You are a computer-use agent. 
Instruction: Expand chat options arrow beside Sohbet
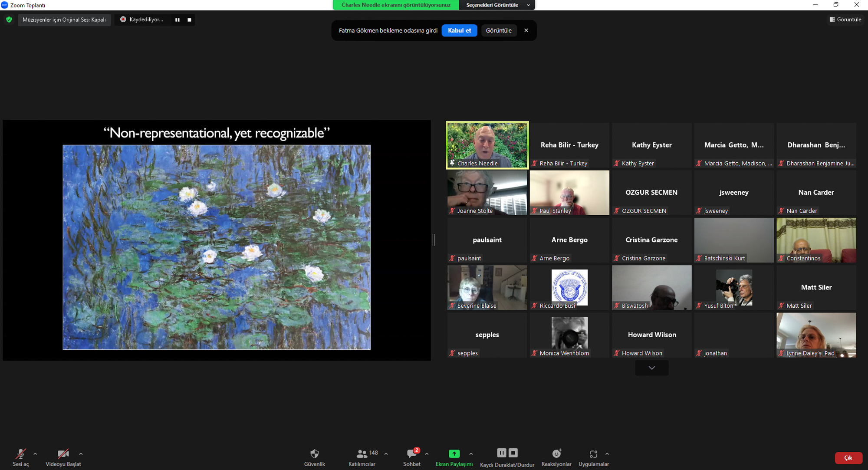[427, 454]
